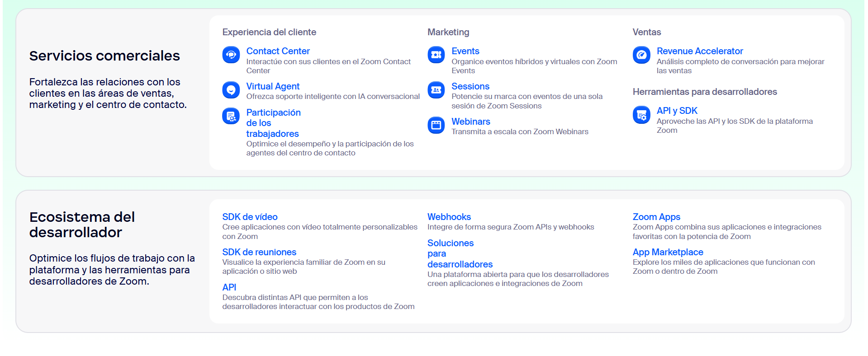Open Soluciones para desarrolladores link
The width and height of the screenshot is (868, 356).
460,253
